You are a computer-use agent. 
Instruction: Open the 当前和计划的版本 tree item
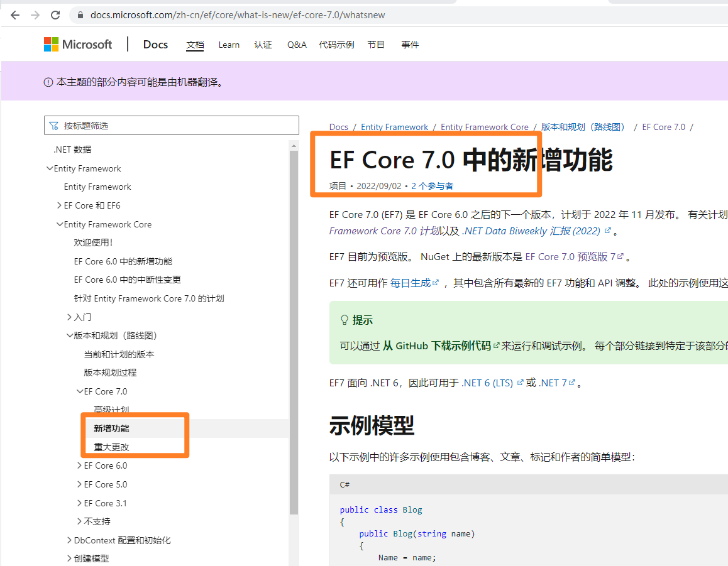(x=119, y=354)
